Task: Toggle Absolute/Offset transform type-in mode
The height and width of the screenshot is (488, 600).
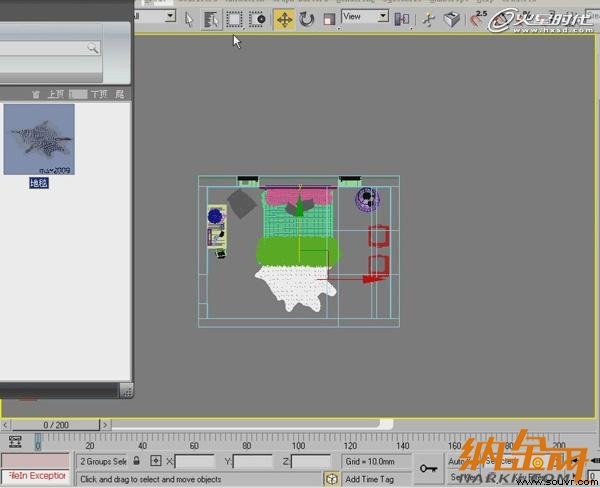Action: [155, 461]
